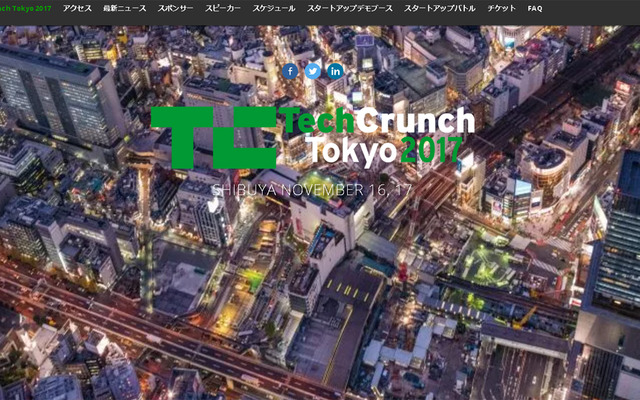This screenshot has height=400, width=640.
Task: Open the FAQ nav link
Action: [x=535, y=8]
